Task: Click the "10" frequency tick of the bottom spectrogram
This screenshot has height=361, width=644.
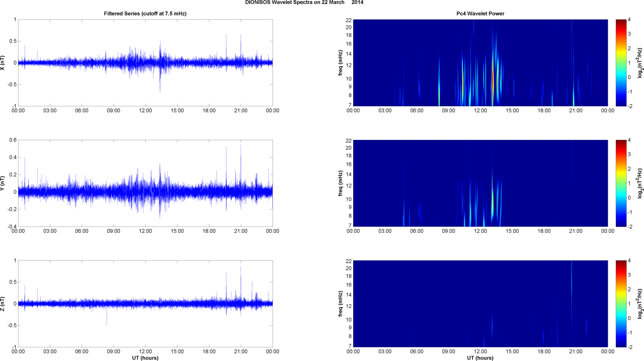Action: tap(349, 320)
